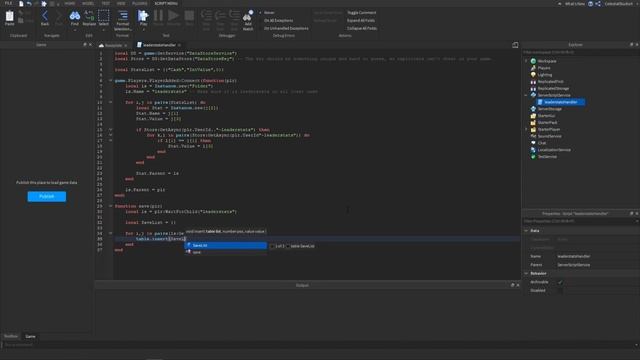The height and width of the screenshot is (360, 640).
Task: Collapse the ServerScriptService tree node
Action: [526, 95]
